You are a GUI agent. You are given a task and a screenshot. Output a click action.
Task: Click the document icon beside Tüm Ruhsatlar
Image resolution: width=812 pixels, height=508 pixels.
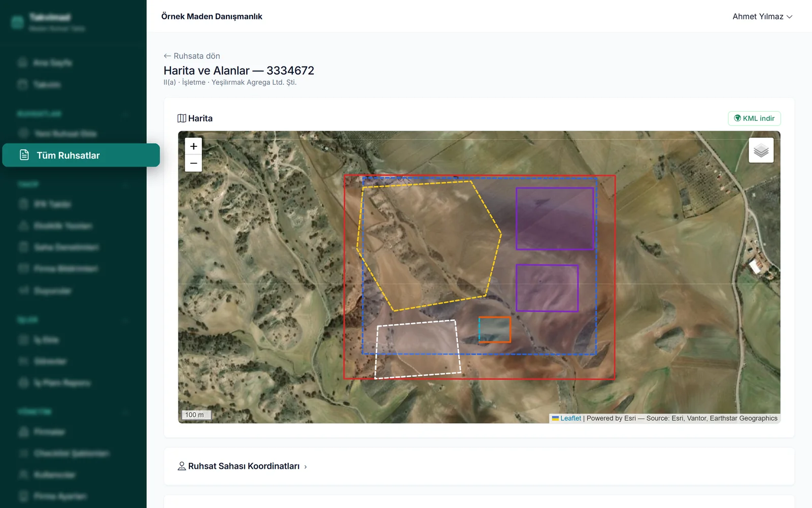24,155
